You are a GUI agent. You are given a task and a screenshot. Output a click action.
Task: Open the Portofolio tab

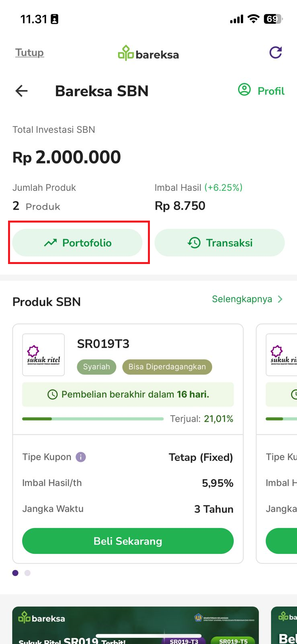coord(78,243)
